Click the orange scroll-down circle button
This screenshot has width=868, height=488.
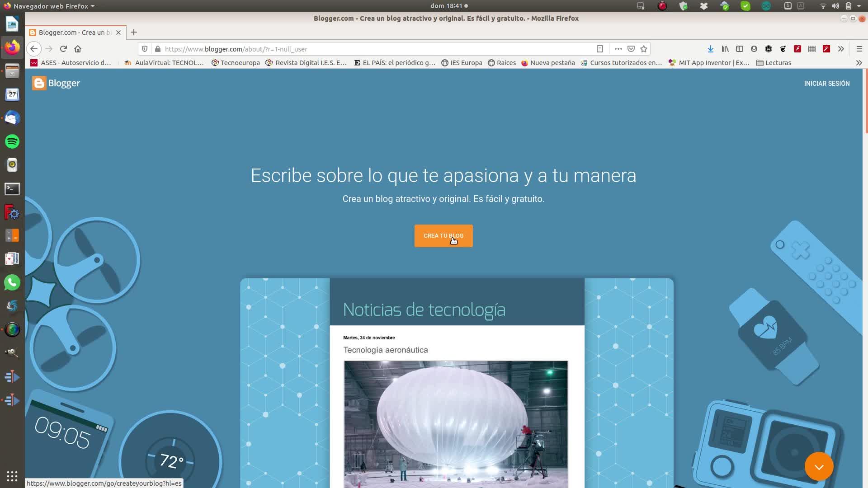click(819, 466)
